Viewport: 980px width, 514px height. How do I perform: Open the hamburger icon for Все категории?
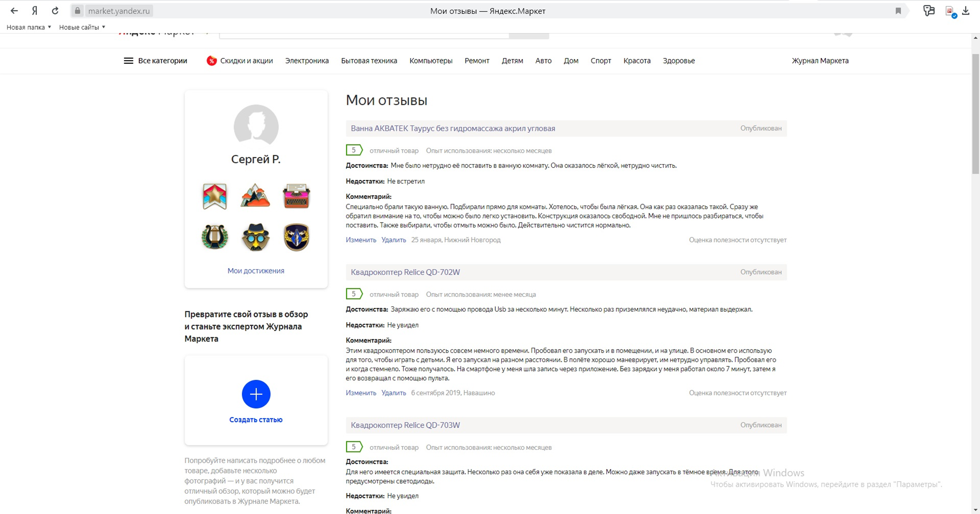point(129,61)
